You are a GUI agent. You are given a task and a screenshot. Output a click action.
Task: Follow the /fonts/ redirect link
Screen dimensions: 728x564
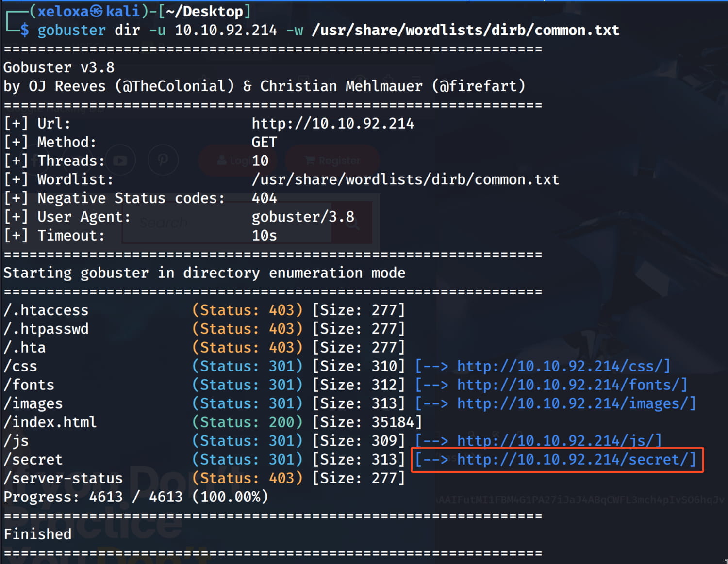pyautogui.click(x=572, y=385)
